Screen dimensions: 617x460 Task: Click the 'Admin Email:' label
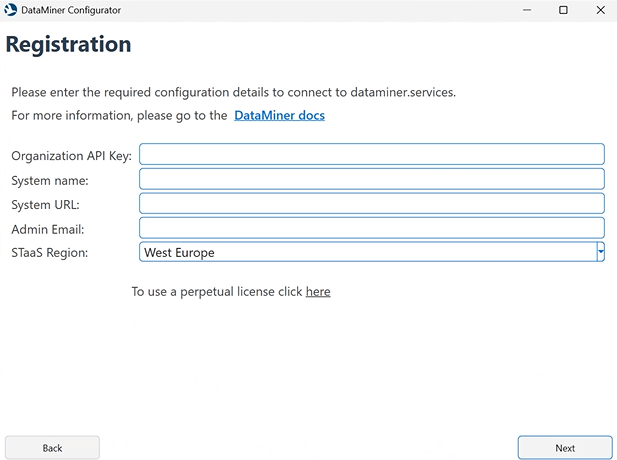click(x=48, y=229)
